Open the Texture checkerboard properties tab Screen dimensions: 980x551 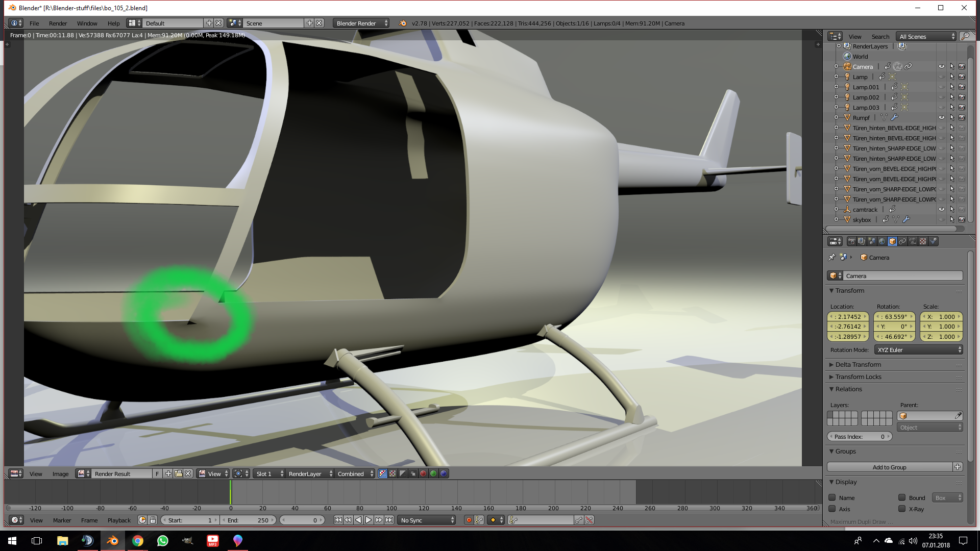[x=923, y=241]
